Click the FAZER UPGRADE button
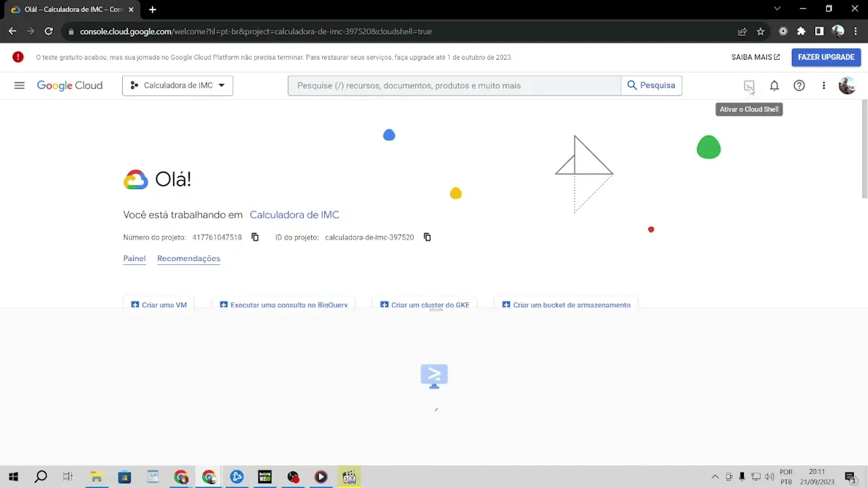868x488 pixels. pos(826,57)
